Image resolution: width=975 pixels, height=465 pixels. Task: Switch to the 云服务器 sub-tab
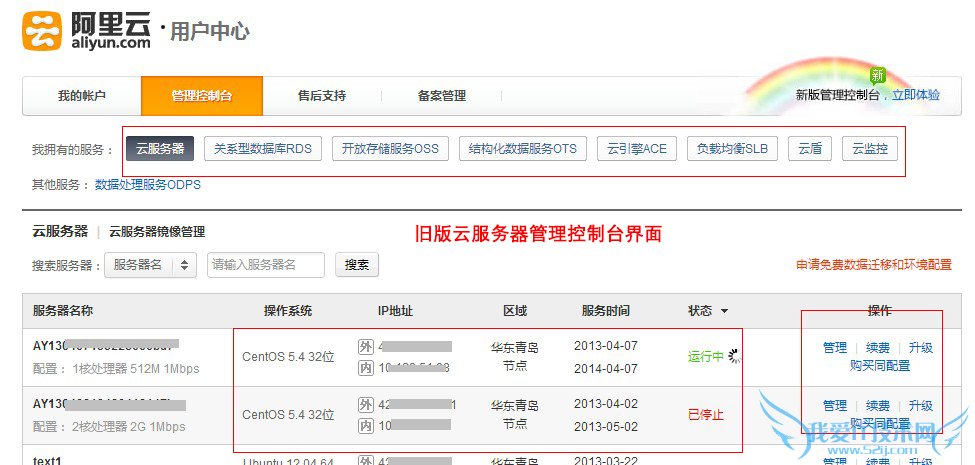[x=60, y=232]
